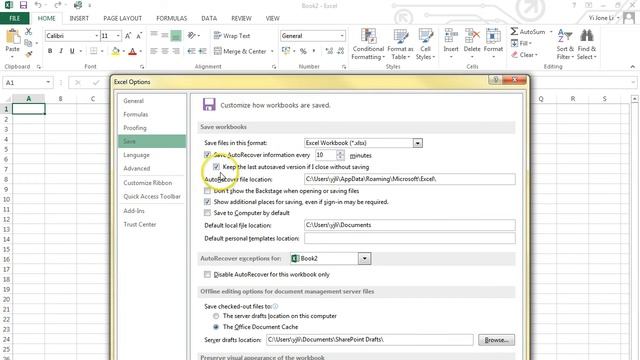Image resolution: width=640 pixels, height=360 pixels.
Task: Open the font size dropdown
Action: (x=118, y=36)
